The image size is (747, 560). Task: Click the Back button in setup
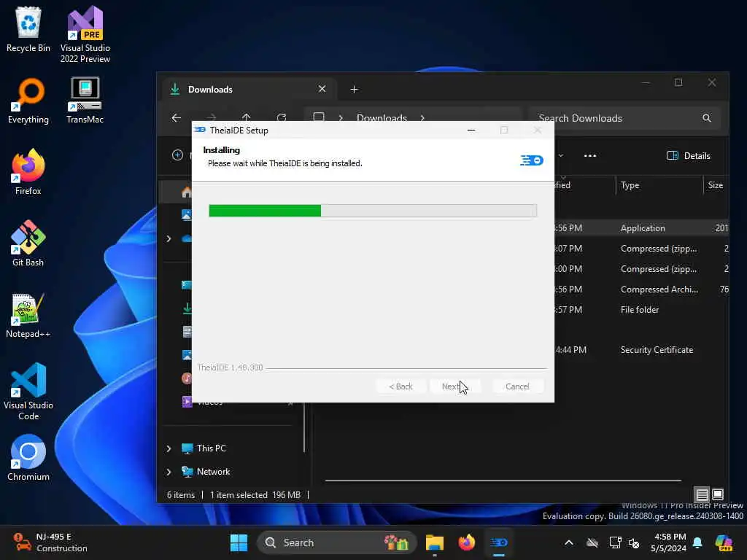click(400, 386)
